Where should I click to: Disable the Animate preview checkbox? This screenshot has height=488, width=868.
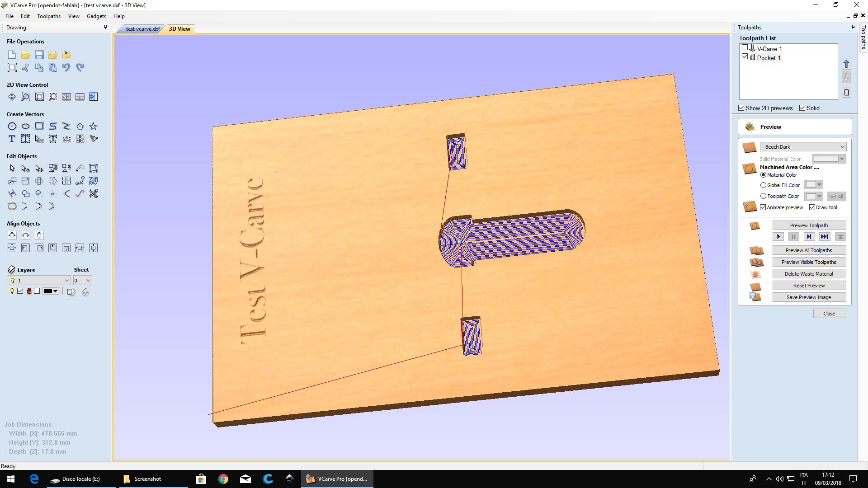pyautogui.click(x=763, y=207)
